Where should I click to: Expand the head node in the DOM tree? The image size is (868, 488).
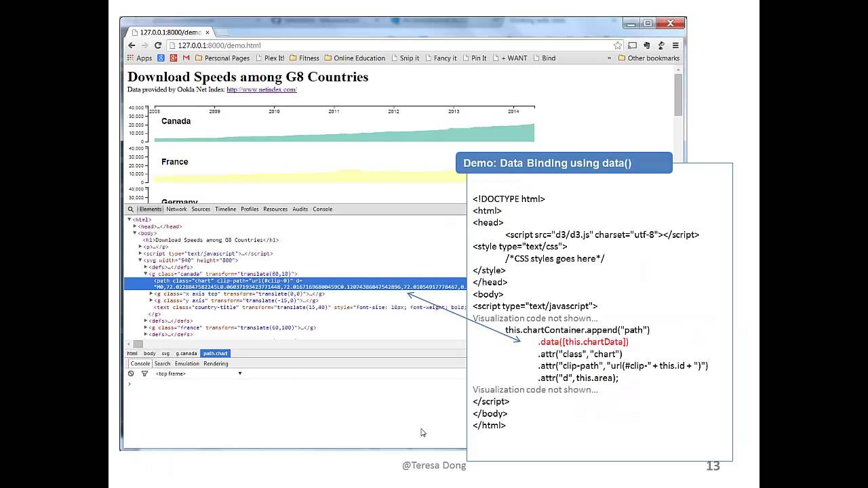coord(135,226)
